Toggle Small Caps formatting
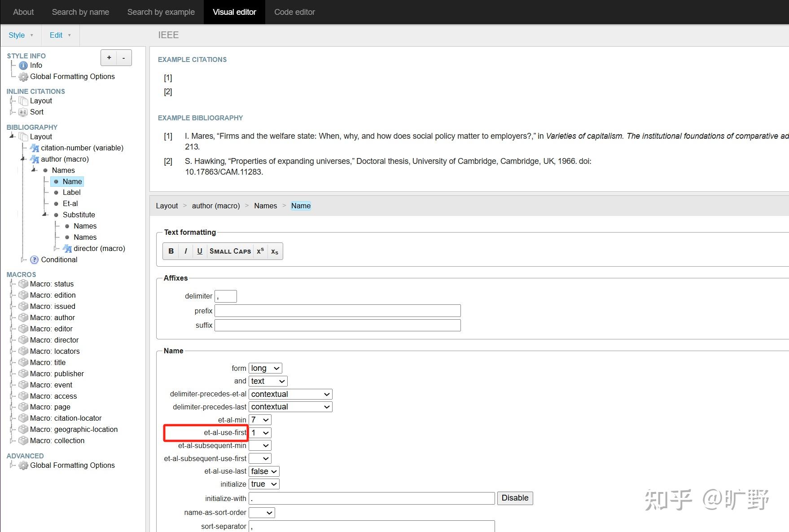Viewport: 789px width, 532px height. [230, 251]
